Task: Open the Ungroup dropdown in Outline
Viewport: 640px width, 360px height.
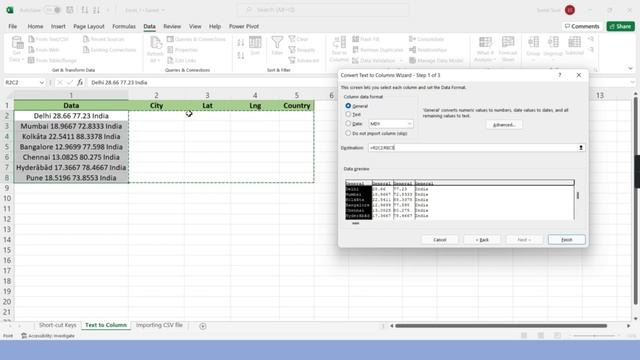Action: tap(553, 60)
